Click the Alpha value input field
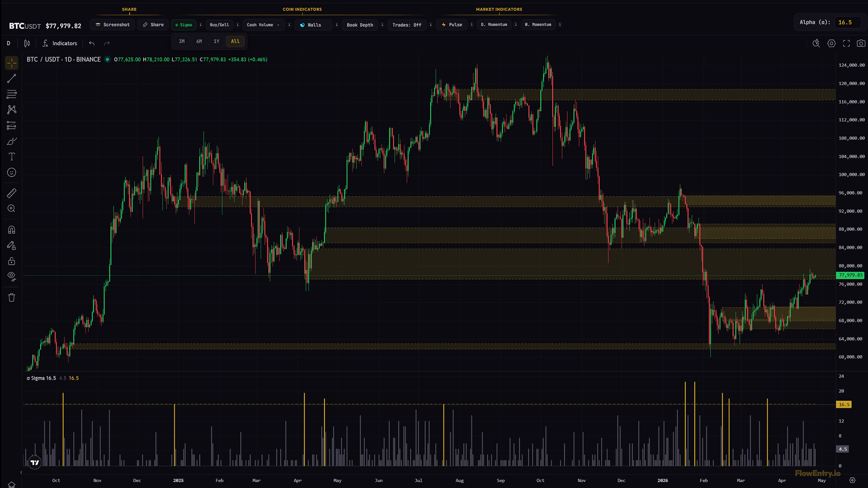The image size is (868, 488). point(848,22)
